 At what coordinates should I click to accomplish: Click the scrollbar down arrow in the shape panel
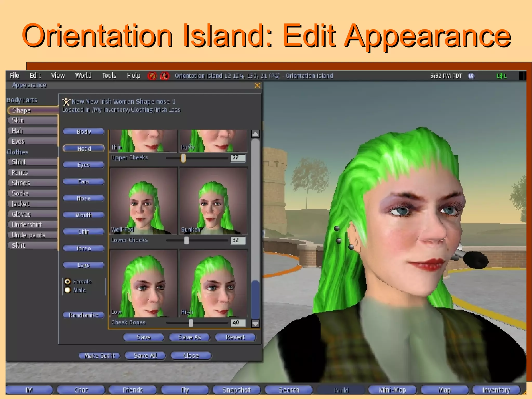tap(255, 323)
